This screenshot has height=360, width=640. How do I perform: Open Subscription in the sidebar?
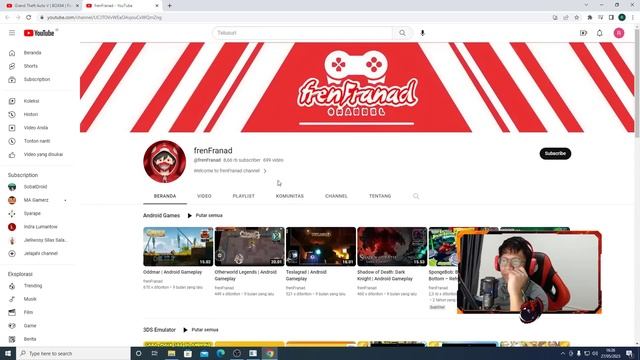[x=37, y=80]
